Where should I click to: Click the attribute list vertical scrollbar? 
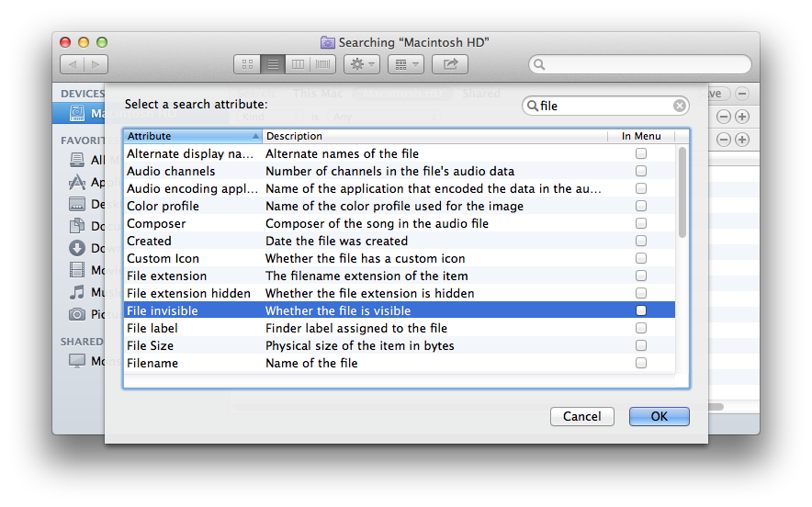(682, 192)
